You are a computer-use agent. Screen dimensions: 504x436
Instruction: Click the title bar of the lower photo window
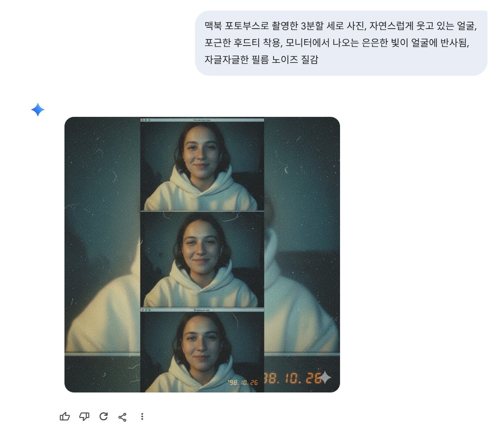201,310
